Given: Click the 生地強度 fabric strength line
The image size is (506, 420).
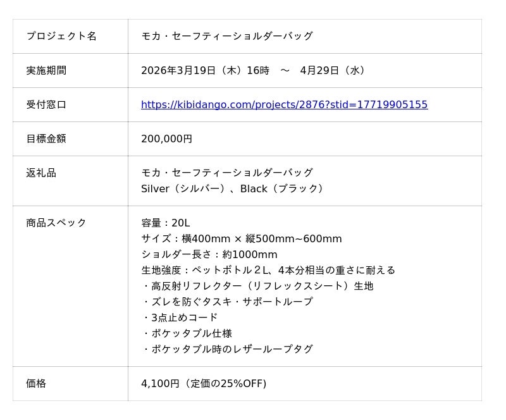Looking at the screenshot, I should coord(268,270).
